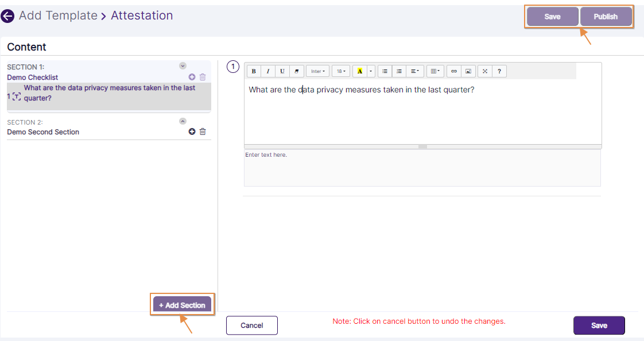Toggle underline formatting in the editor
The height and width of the screenshot is (341, 644).
[x=282, y=71]
